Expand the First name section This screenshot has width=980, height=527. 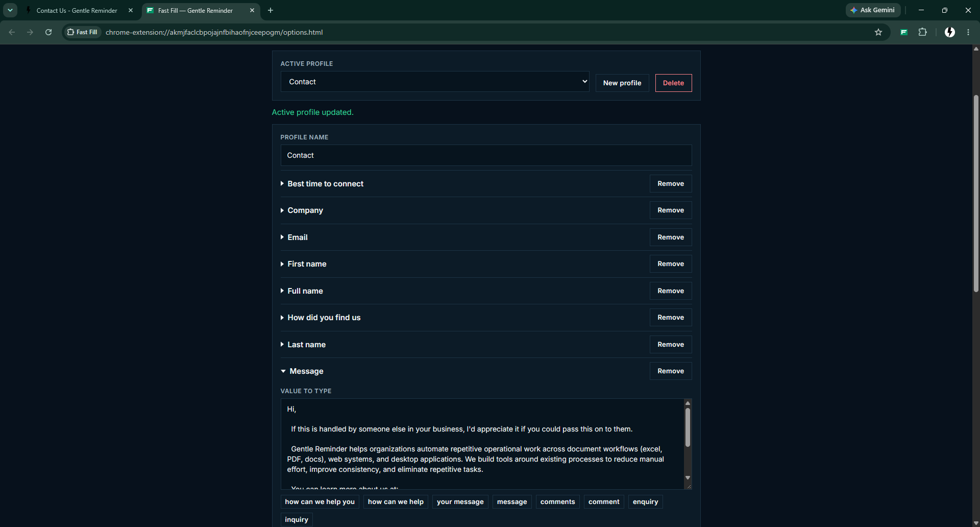[303, 264]
